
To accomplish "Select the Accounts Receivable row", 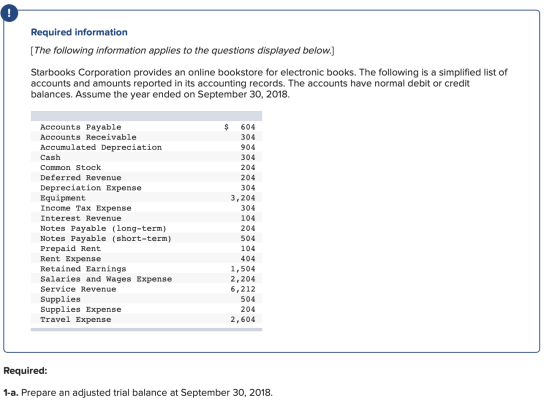I will pyautogui.click(x=146, y=137).
